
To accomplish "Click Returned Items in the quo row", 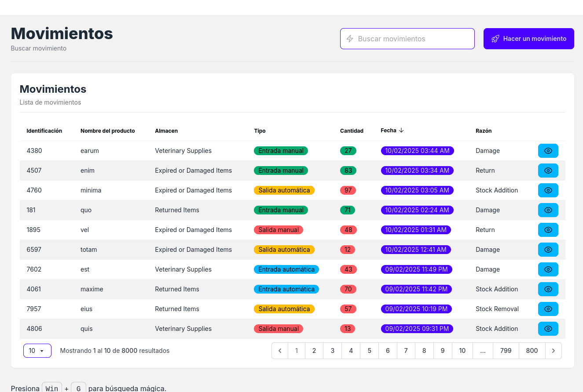I will pos(177,210).
